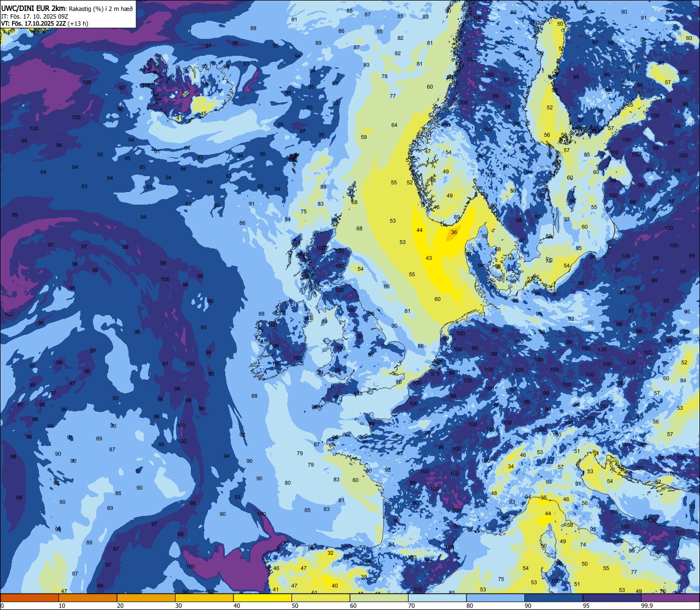
Task: Click the 32 humidity value in northern Spain
Action: tap(330, 553)
